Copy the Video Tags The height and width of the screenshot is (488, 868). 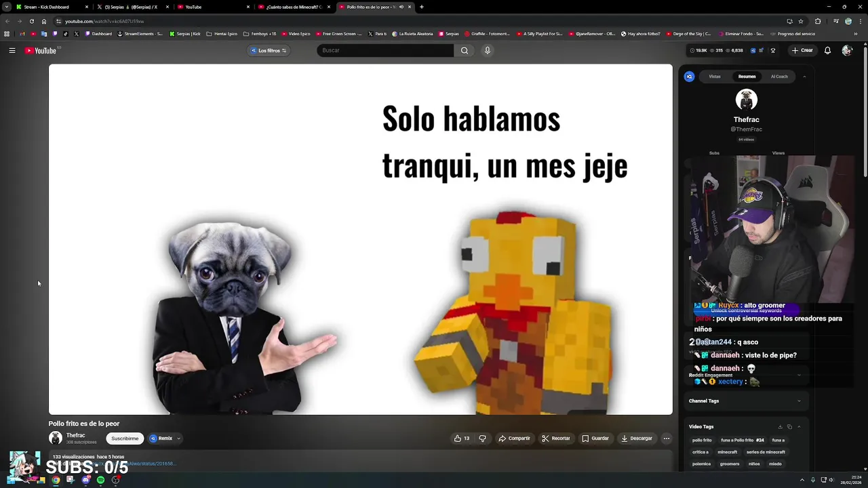789,427
